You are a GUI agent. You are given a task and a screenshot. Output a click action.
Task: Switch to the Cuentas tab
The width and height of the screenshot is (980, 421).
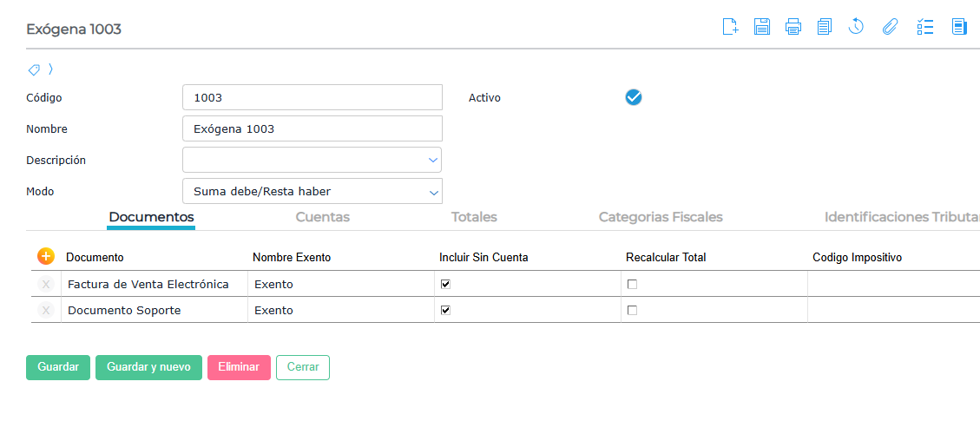[322, 217]
